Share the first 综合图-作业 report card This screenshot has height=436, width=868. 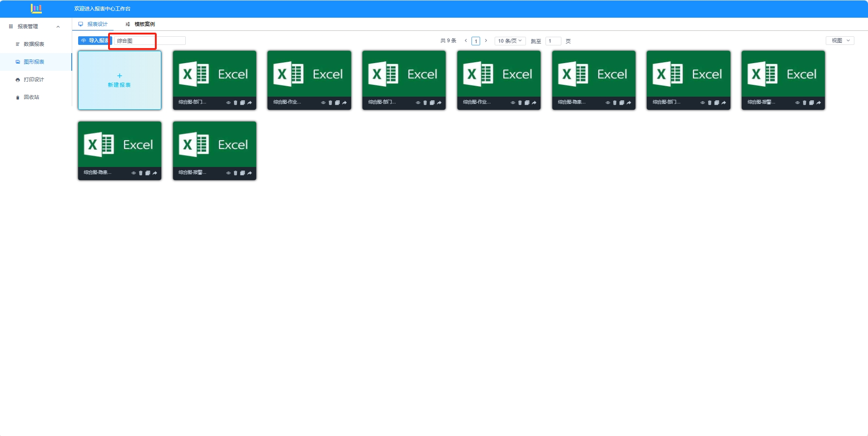(x=344, y=103)
